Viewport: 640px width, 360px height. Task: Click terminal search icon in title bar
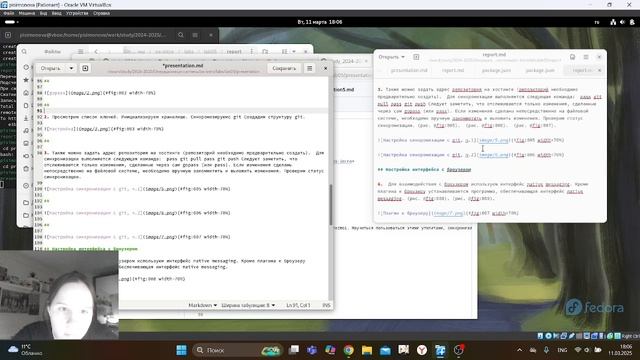pyautogui.click(x=181, y=35)
